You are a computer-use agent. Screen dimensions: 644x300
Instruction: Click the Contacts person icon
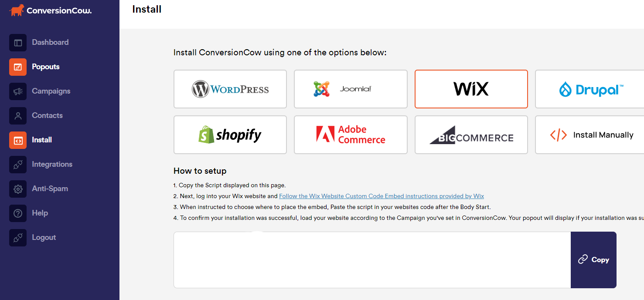click(18, 116)
